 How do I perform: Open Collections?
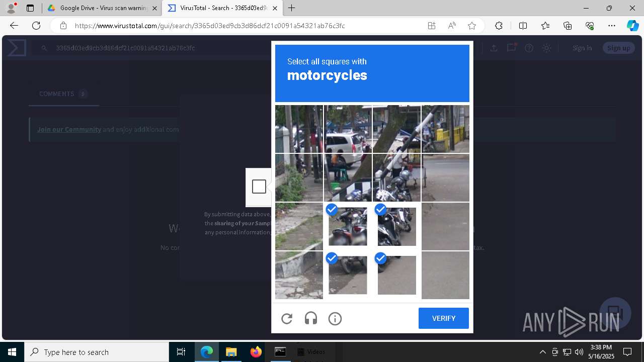pos(568,26)
